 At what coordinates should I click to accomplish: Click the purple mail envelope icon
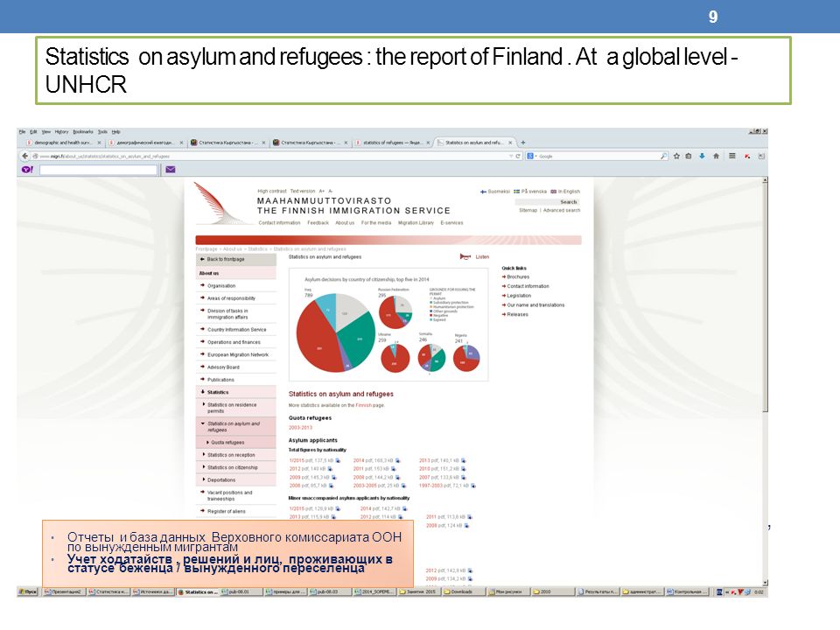[x=171, y=170]
